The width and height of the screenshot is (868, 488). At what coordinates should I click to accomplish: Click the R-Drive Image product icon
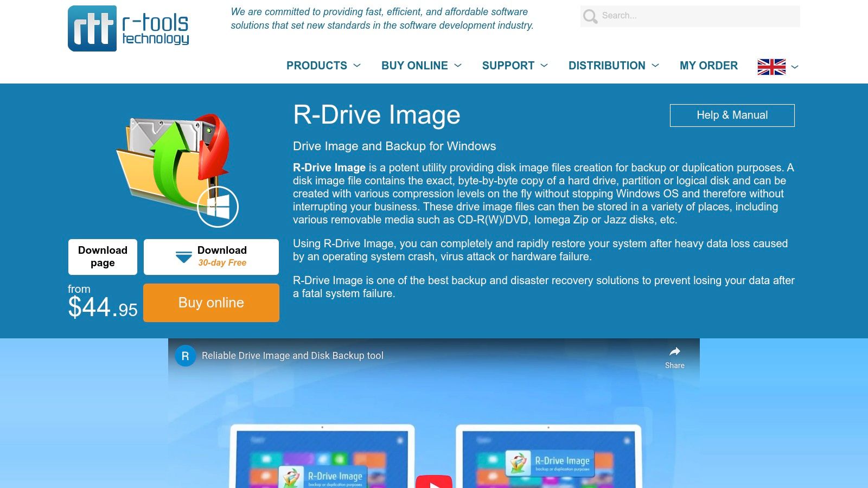pos(177,170)
